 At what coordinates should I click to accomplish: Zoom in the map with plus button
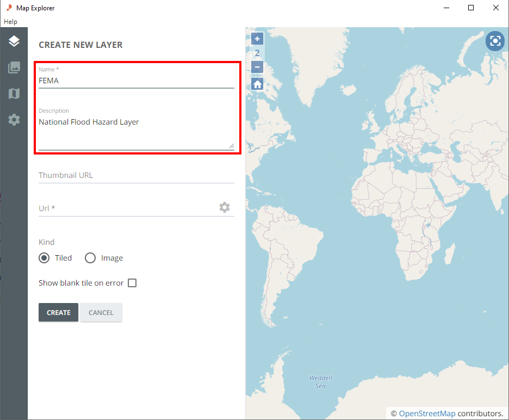257,39
